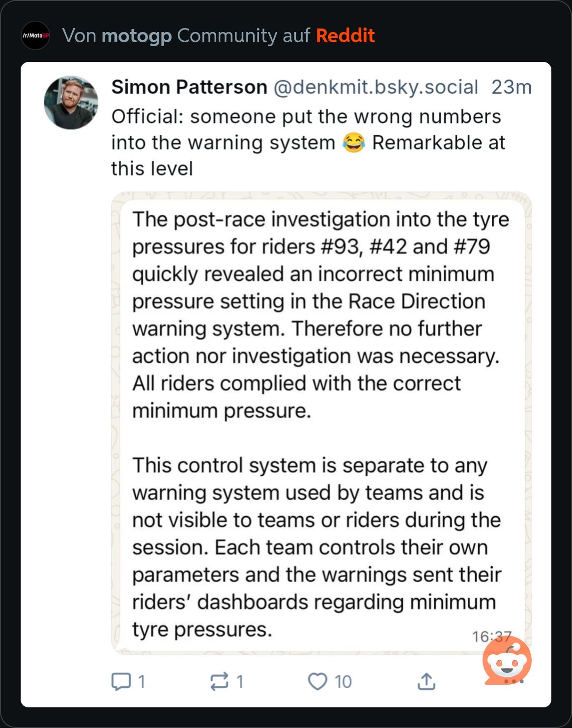Click the @denkmit.bsky.social handle
572x728 pixels.
click(375, 87)
